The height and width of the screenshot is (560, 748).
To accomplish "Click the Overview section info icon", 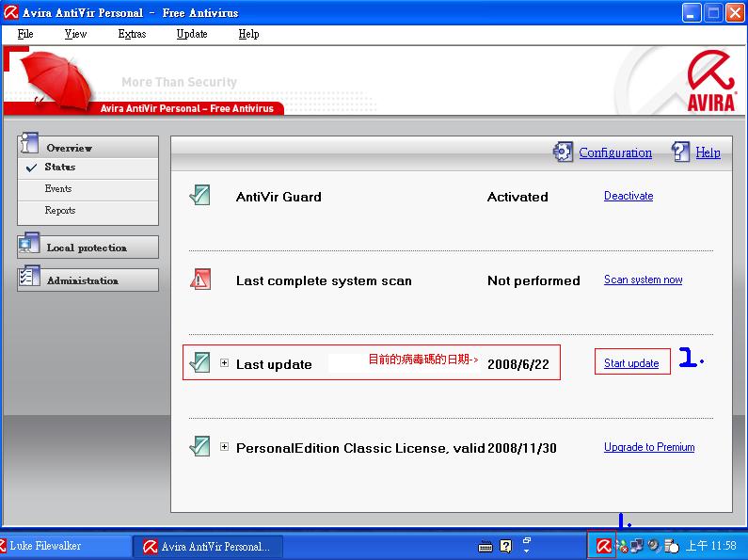I will (28, 143).
